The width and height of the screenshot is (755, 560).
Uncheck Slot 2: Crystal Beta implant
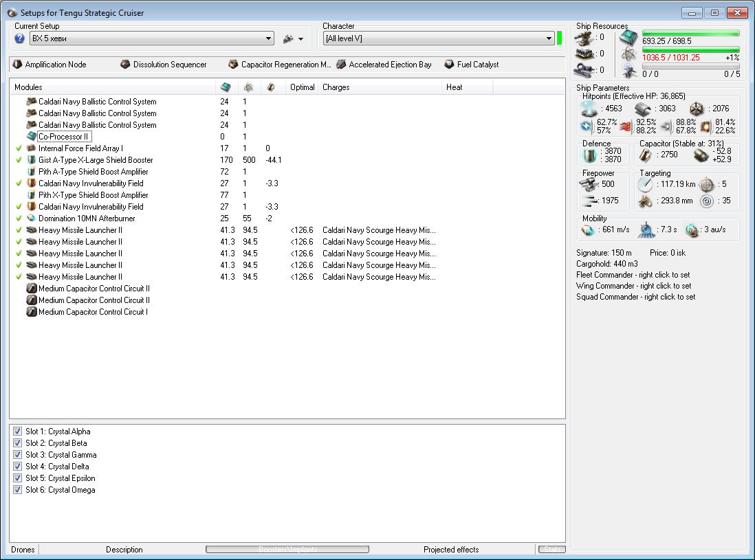(17, 443)
